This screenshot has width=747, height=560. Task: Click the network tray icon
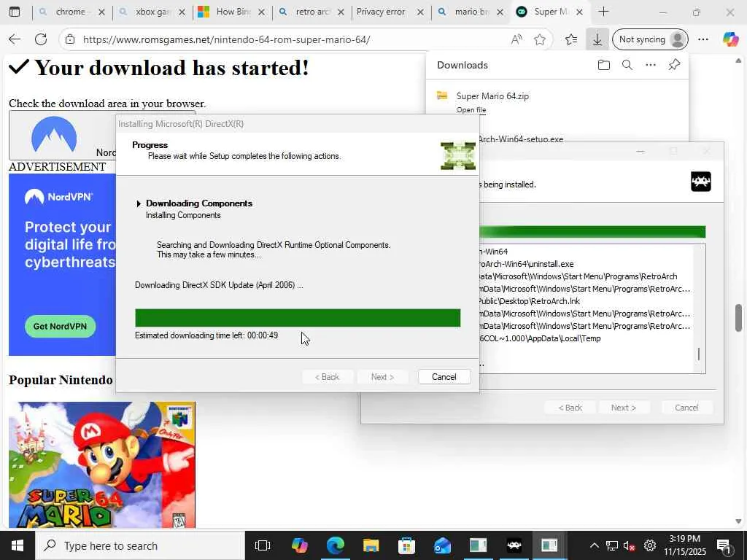click(x=612, y=546)
